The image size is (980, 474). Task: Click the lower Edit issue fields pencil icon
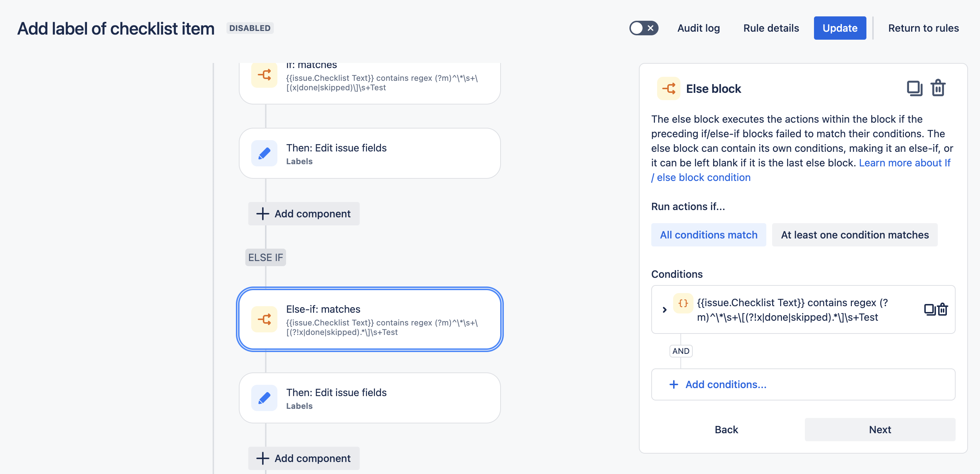point(264,398)
